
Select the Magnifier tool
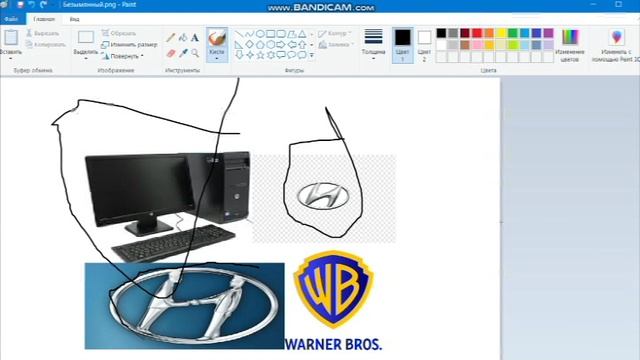(195, 53)
